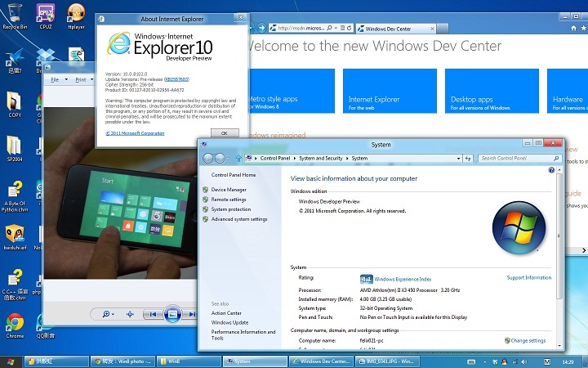Click the Search Control Panel field
Image resolution: width=588 pixels, height=368 pixels.
[517, 158]
